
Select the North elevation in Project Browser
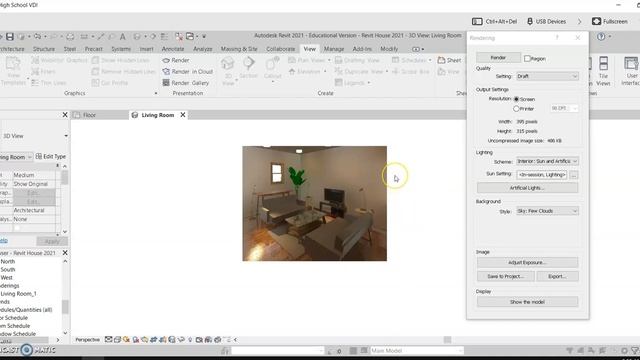click(x=8, y=262)
